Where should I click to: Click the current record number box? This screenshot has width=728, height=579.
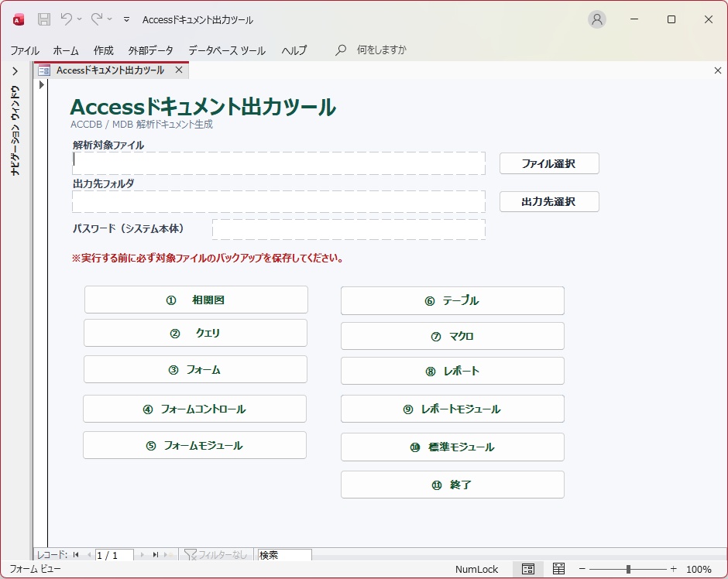pyautogui.click(x=114, y=555)
